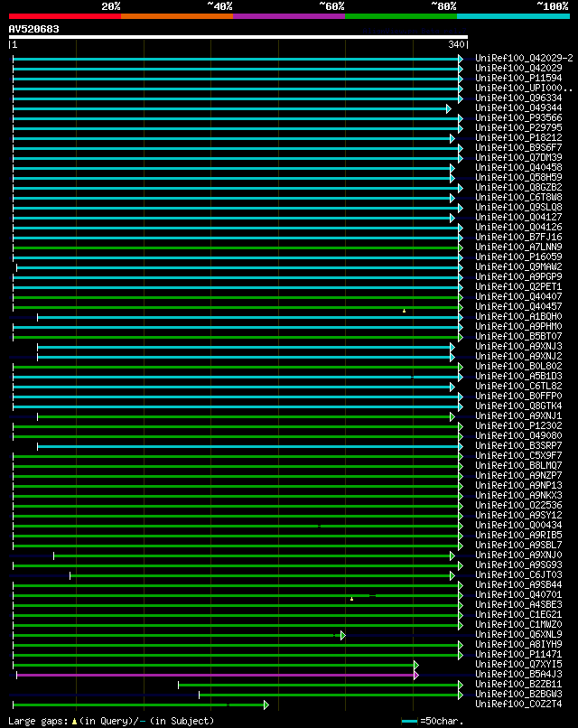Open the UniRef100_Q96334 hit label

[518, 98]
